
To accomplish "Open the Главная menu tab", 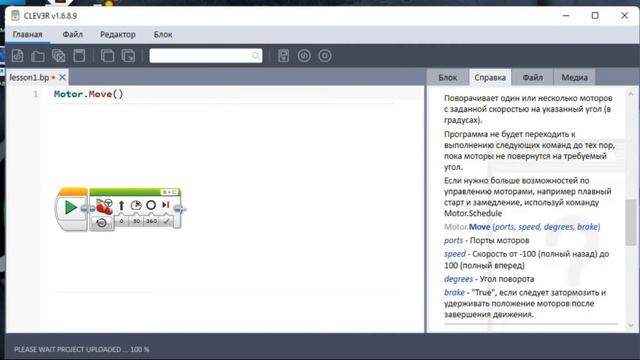I will pos(27,35).
